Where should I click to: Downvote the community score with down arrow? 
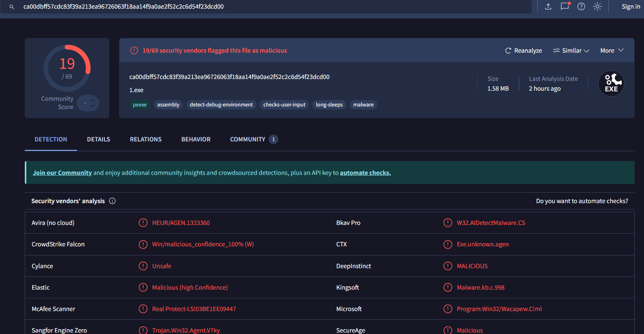92,106
